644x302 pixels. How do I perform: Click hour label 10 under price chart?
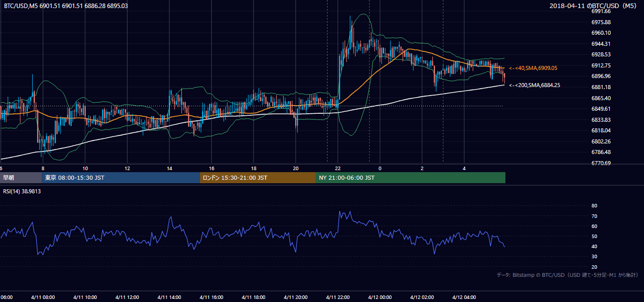pos(85,169)
